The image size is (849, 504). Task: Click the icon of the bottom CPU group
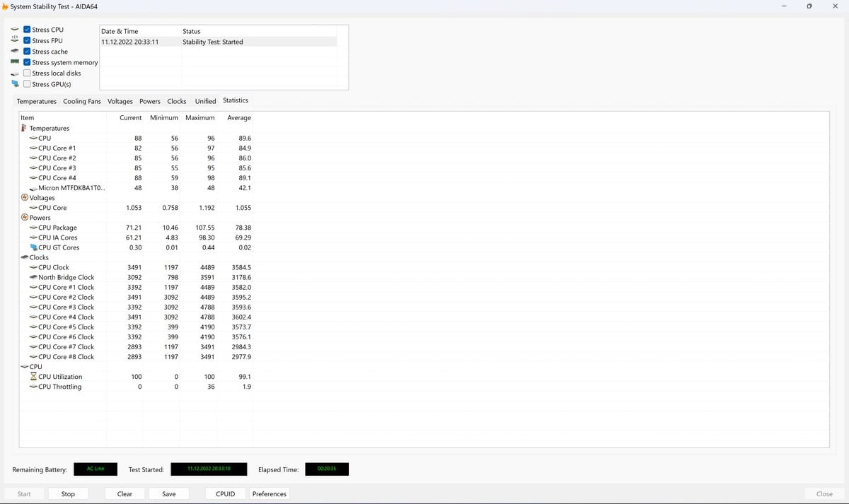[x=24, y=367]
